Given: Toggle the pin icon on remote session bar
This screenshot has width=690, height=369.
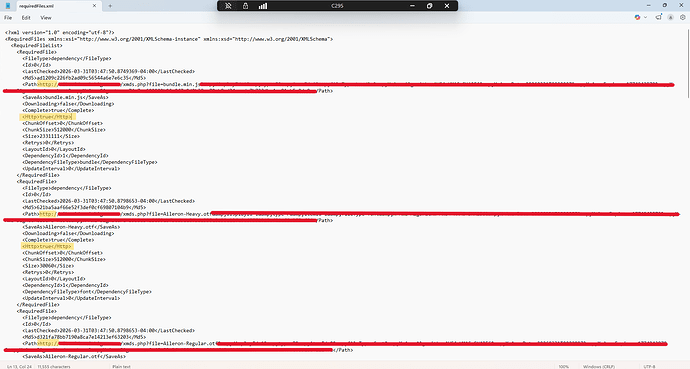Looking at the screenshot, I should pyautogui.click(x=228, y=6).
